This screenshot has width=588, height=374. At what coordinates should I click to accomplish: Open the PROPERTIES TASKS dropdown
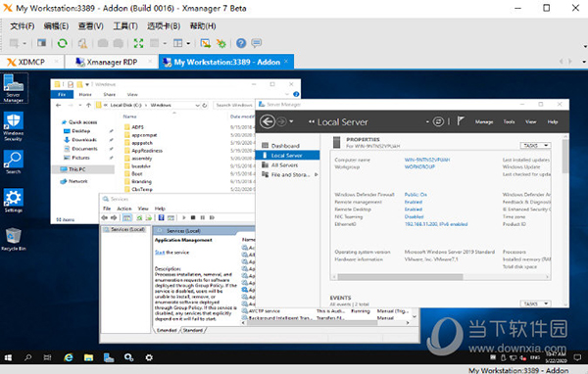click(535, 146)
